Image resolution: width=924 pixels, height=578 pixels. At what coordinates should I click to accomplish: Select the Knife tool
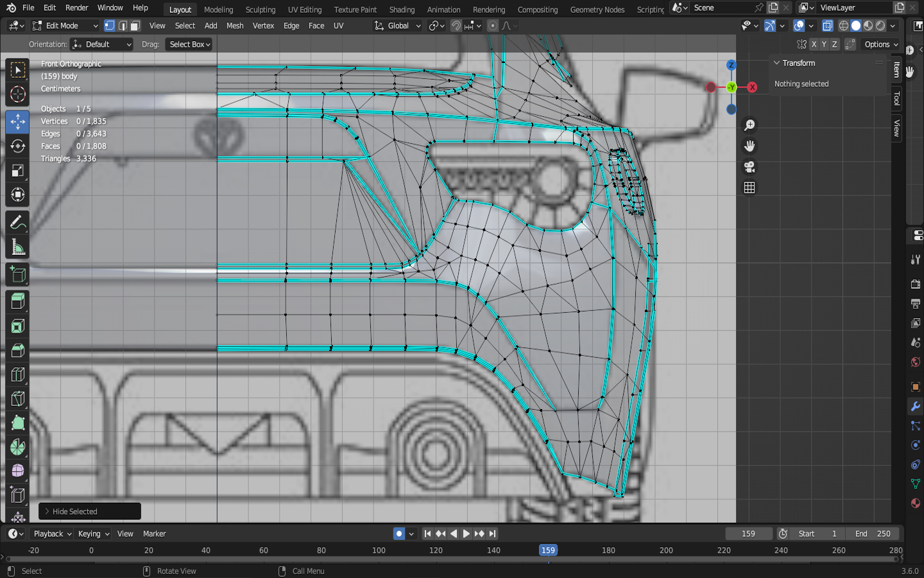point(17,399)
